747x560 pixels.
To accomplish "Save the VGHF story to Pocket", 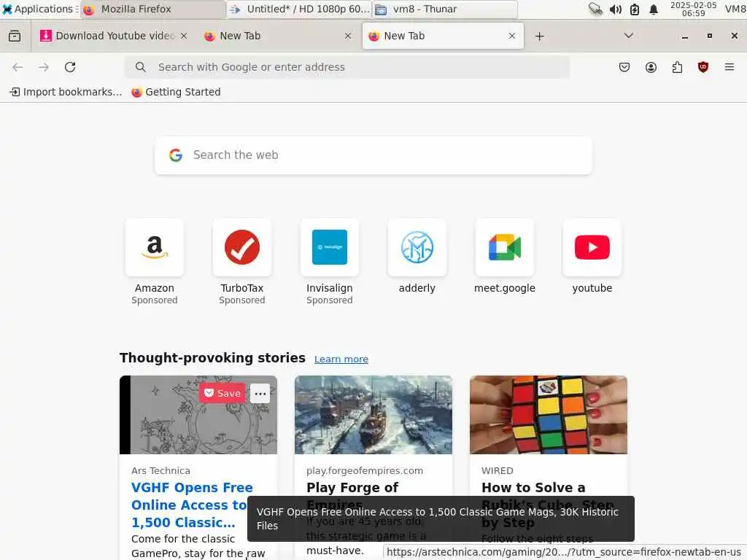I will pos(222,393).
